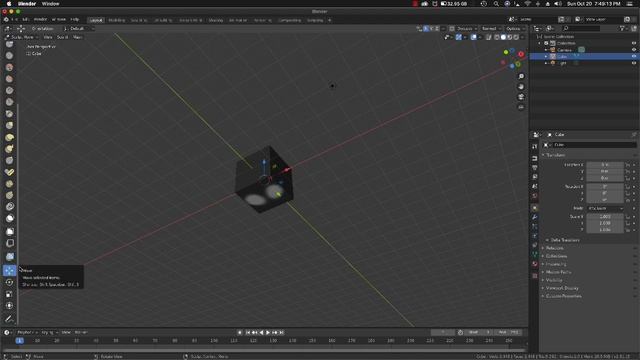The image size is (640, 360).
Task: Select the Box Mask tool
Action: (9, 231)
